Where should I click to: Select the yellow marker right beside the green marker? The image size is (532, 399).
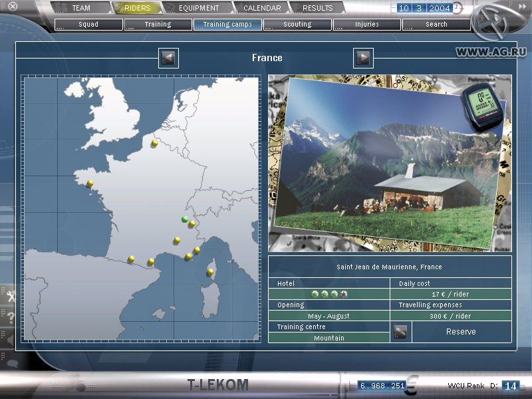tap(192, 223)
